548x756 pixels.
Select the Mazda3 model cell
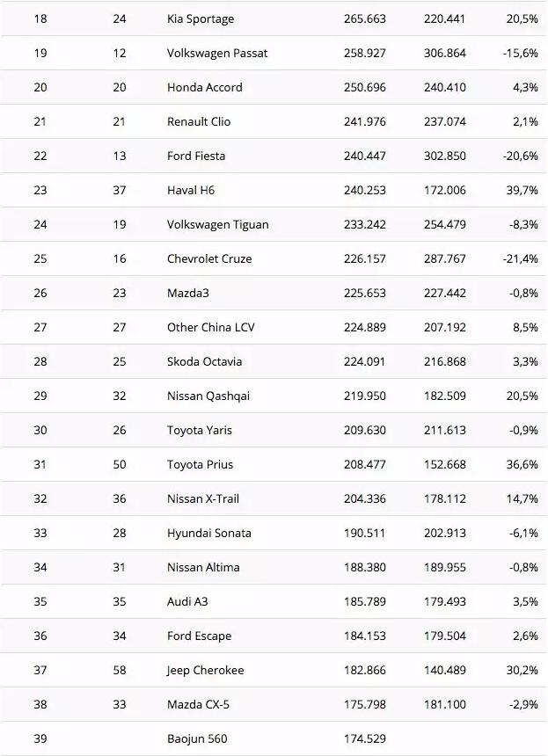coord(187,293)
